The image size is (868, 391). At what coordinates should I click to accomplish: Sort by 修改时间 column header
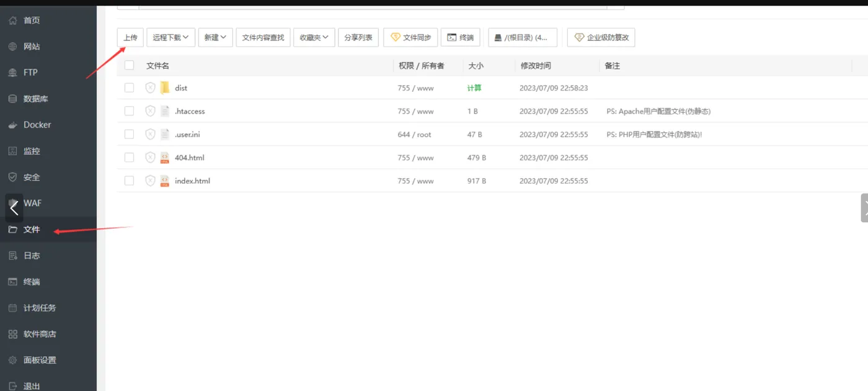[x=536, y=65]
